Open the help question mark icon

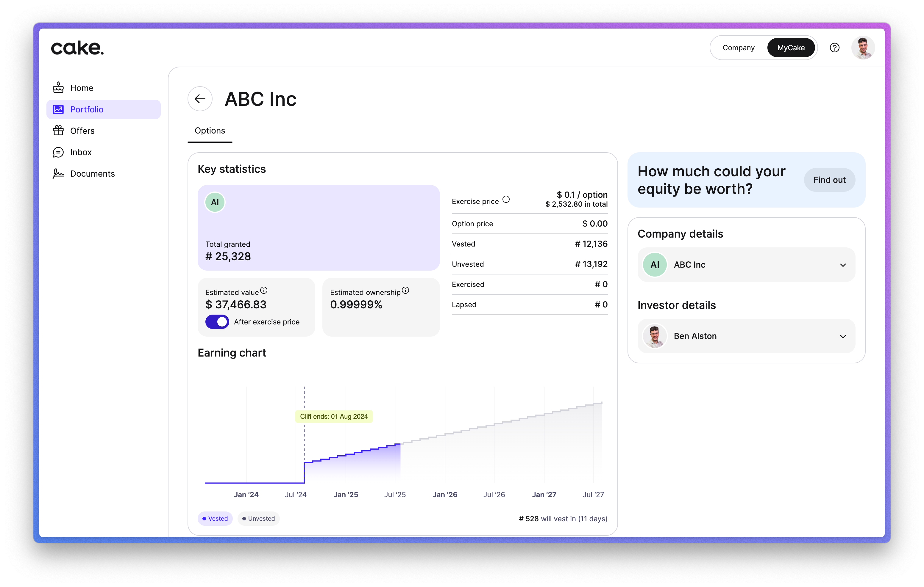click(834, 48)
